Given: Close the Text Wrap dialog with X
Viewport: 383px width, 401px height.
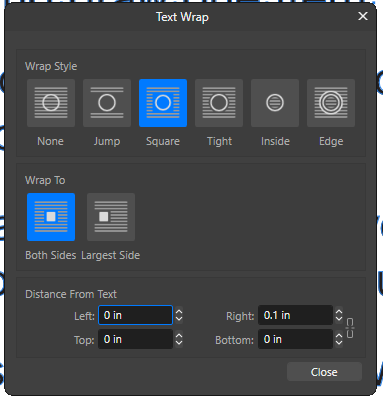Looking at the screenshot, I should click(363, 16).
